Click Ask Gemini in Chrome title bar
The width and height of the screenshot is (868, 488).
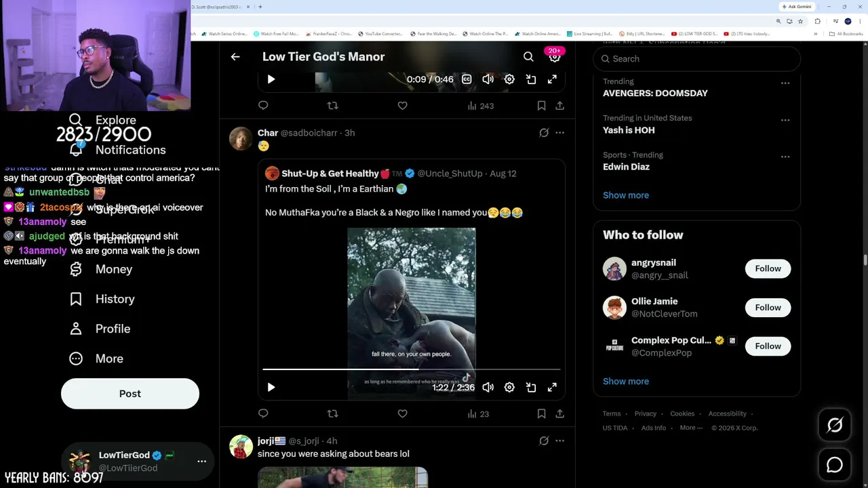[797, 7]
